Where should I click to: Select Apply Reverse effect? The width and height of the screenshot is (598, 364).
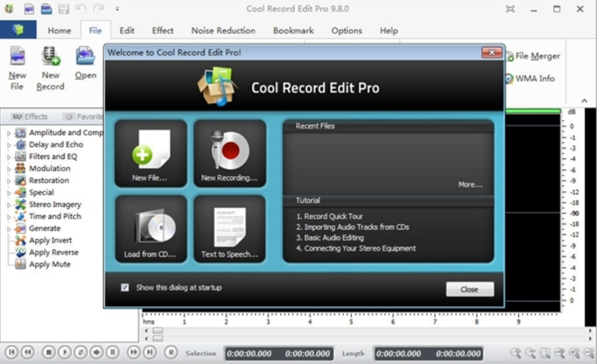click(x=53, y=252)
